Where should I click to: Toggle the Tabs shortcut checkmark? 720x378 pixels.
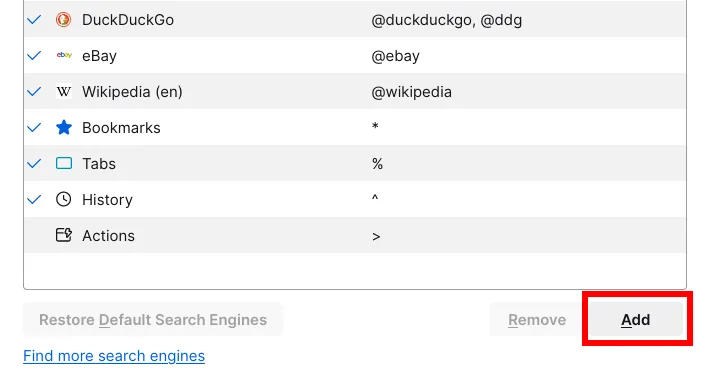pyautogui.click(x=34, y=164)
